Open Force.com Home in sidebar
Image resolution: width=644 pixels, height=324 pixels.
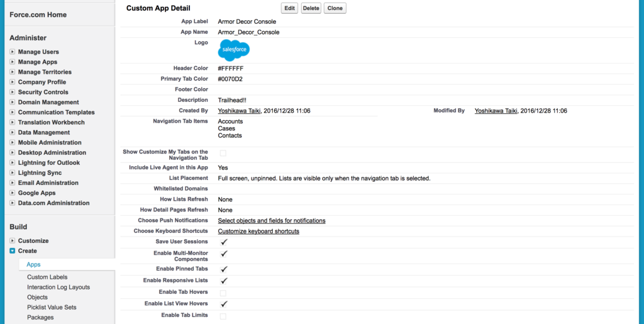click(38, 14)
